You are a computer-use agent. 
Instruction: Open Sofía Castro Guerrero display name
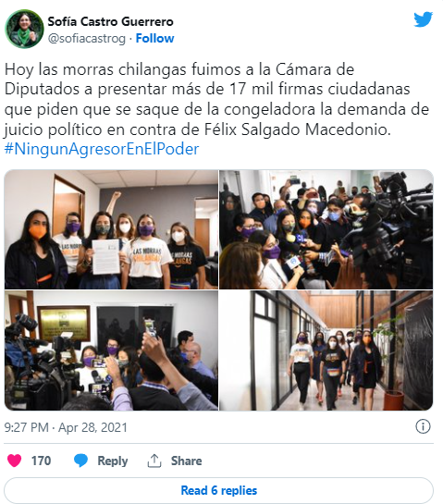pyautogui.click(x=111, y=21)
